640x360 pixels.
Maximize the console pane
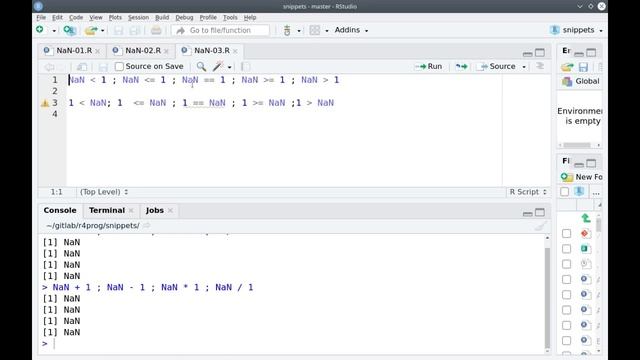coord(540,213)
